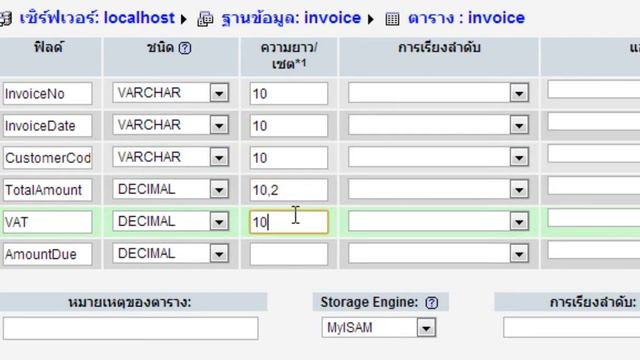Click the CustomerCode field name input
This screenshot has height=360, width=640.
(x=48, y=158)
